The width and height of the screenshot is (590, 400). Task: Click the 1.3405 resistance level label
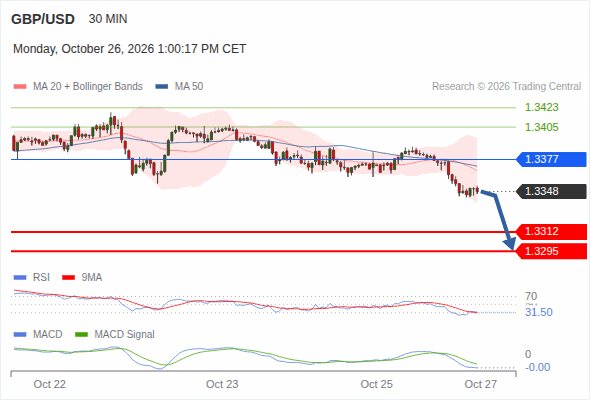(541, 127)
